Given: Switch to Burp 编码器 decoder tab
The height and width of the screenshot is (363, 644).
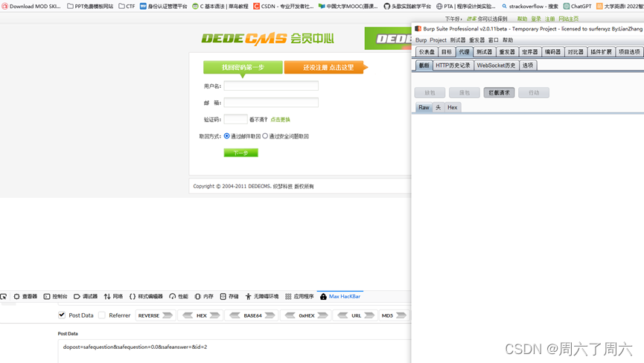Looking at the screenshot, I should click(x=552, y=51).
